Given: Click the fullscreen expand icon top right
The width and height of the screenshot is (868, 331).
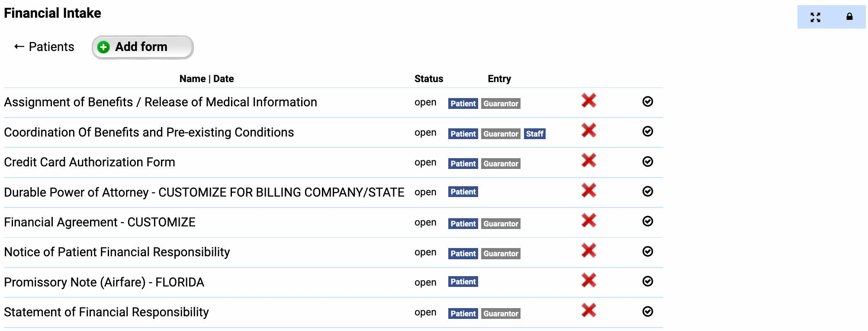Looking at the screenshot, I should [x=815, y=17].
